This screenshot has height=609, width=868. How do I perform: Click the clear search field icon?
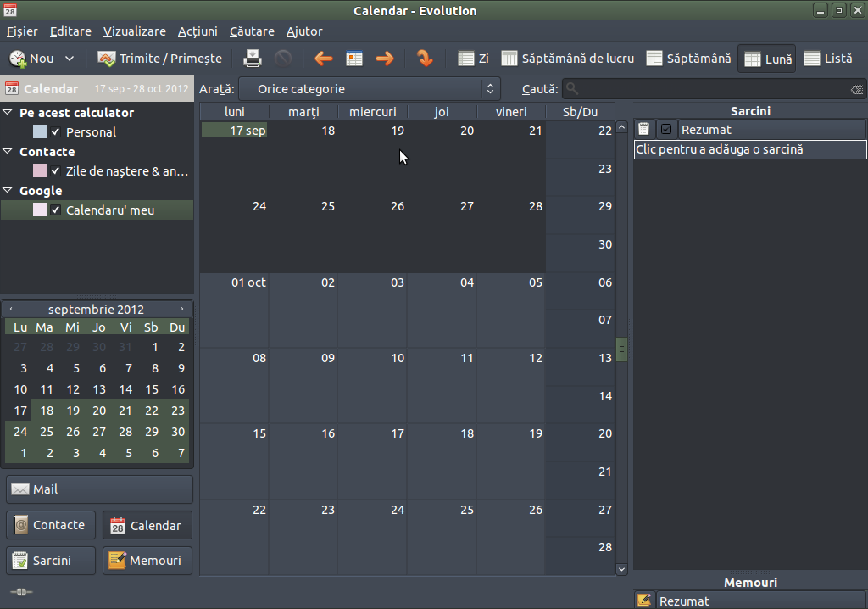coord(856,89)
